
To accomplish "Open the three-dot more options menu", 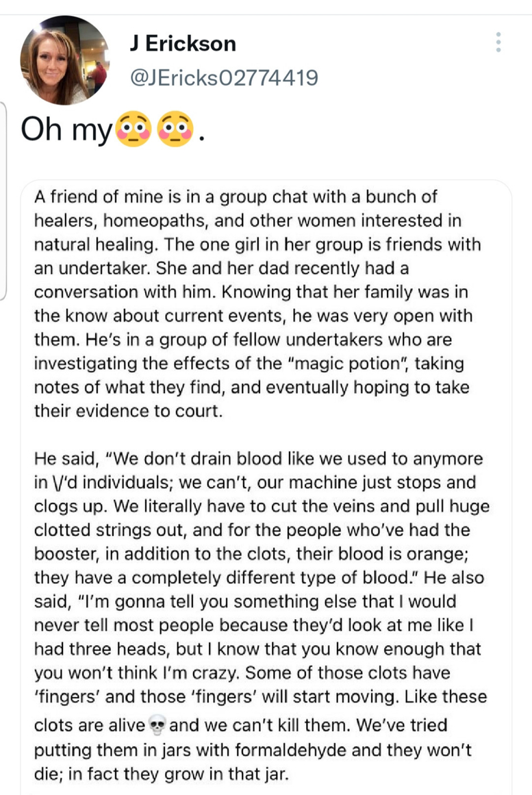I will point(498,42).
